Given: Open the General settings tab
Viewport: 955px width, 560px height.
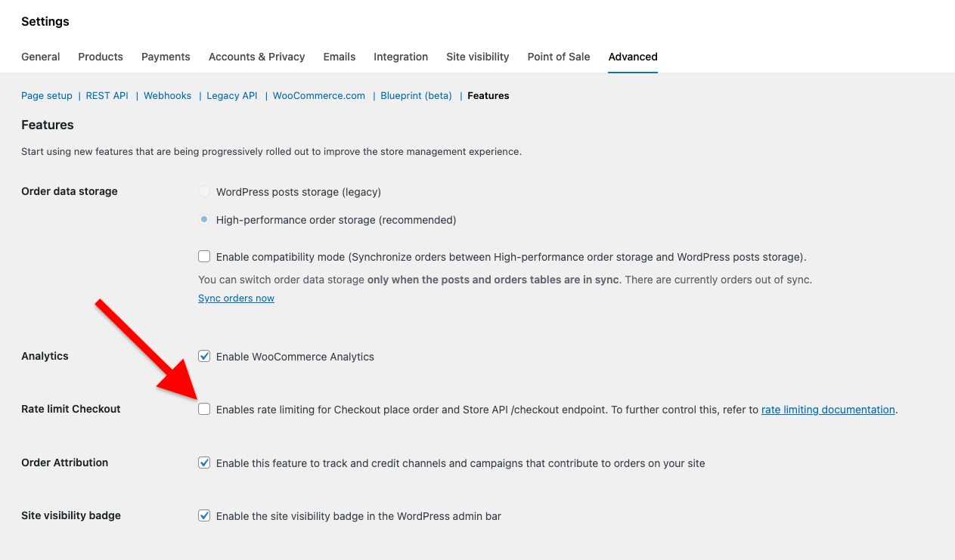Looking at the screenshot, I should 41,57.
